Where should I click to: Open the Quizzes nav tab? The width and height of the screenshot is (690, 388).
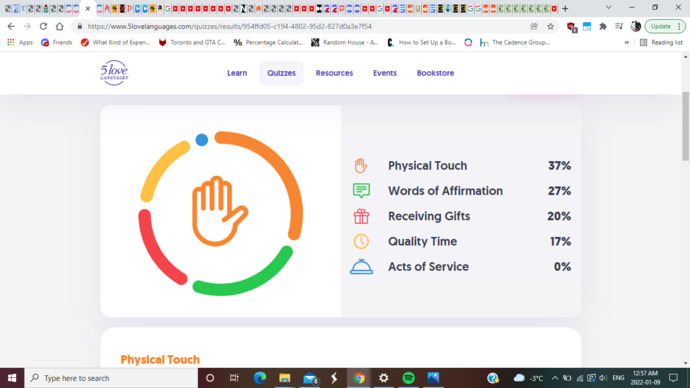pos(281,73)
